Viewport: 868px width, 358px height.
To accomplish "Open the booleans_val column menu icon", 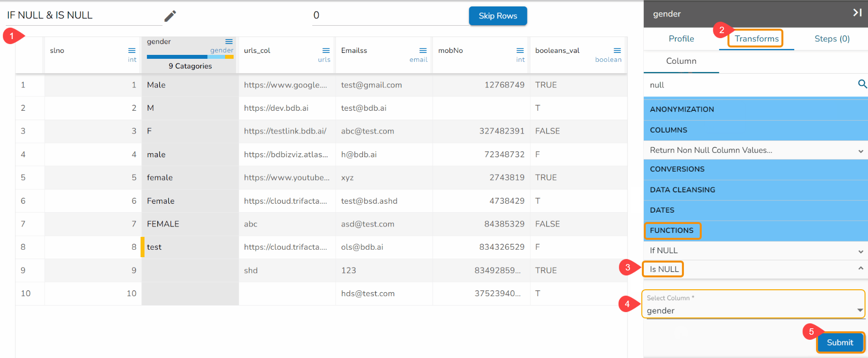I will 617,50.
